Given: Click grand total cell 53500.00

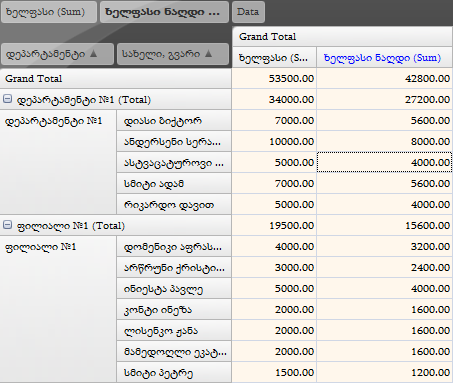Looking at the screenshot, I should pos(274,79).
